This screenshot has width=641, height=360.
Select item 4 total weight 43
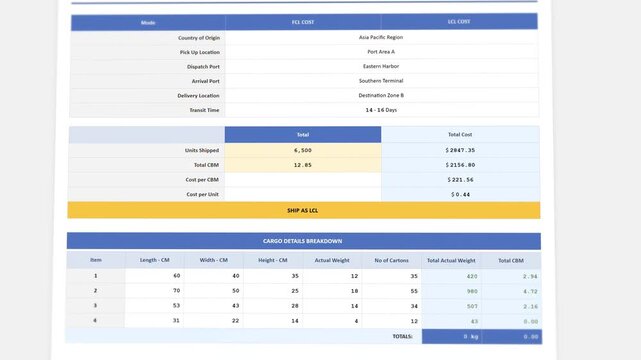pos(451,322)
